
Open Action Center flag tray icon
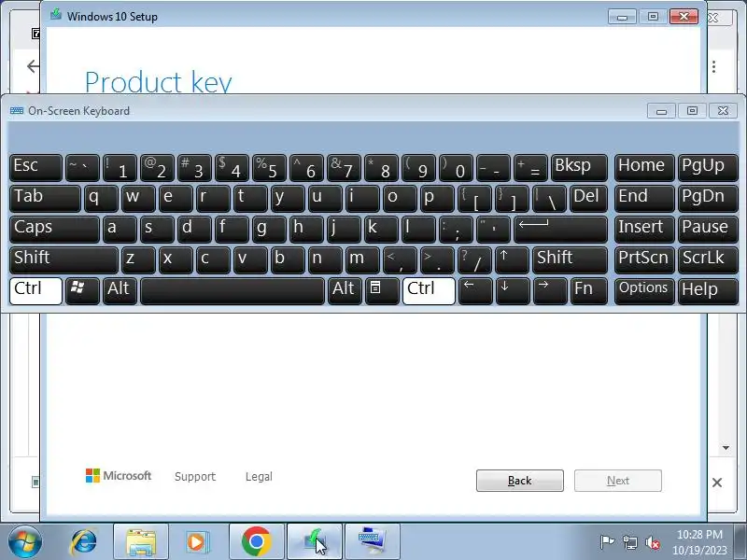[x=607, y=542]
